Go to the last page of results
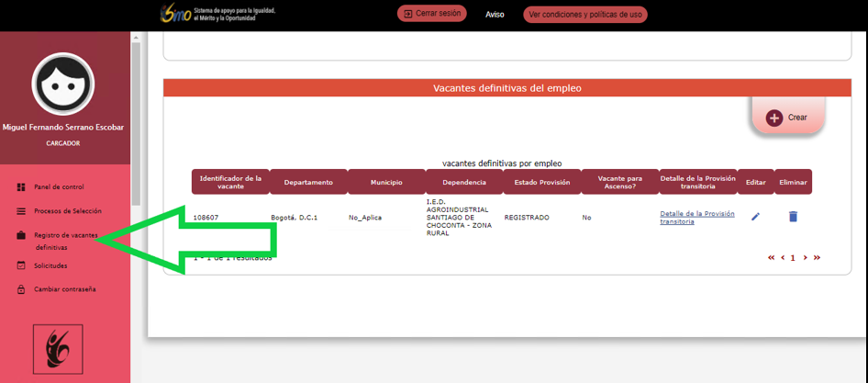This screenshot has height=383, width=868. (817, 258)
